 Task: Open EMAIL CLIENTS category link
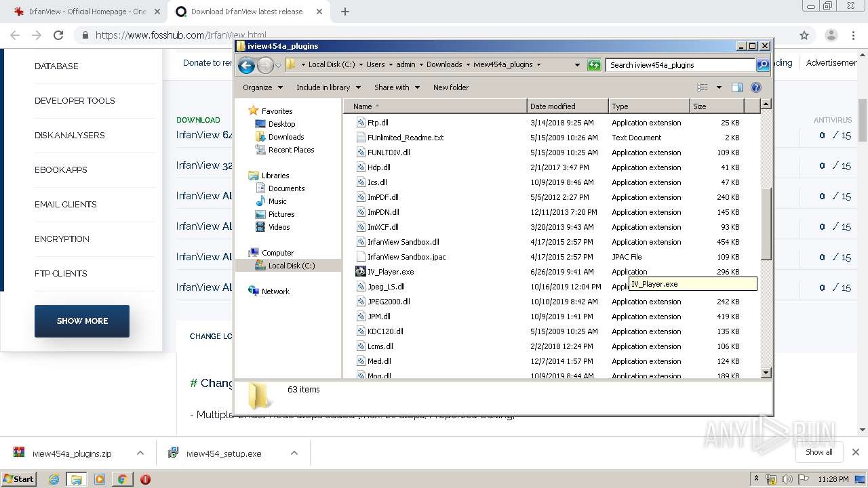[66, 205]
